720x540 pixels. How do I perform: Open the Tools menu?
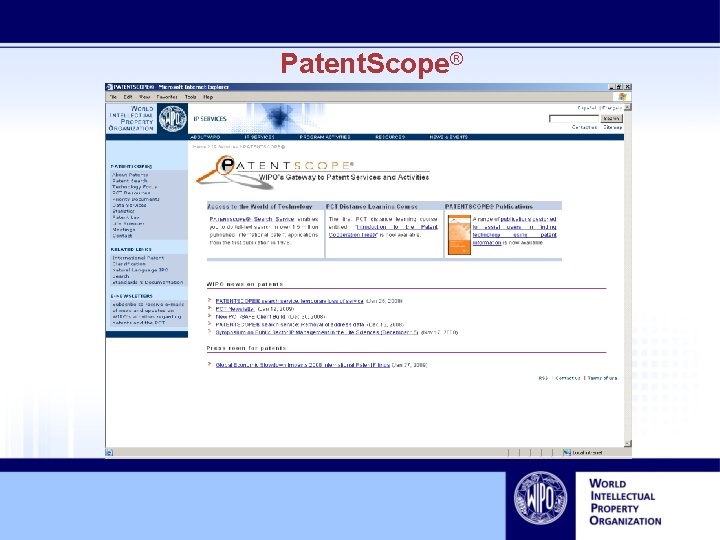pyautogui.click(x=191, y=97)
